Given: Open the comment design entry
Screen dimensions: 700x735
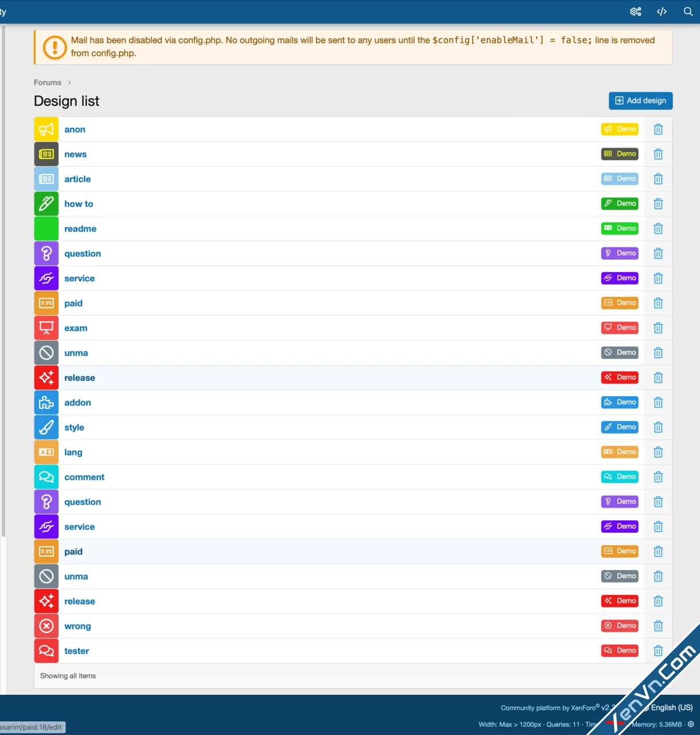Looking at the screenshot, I should point(84,477).
